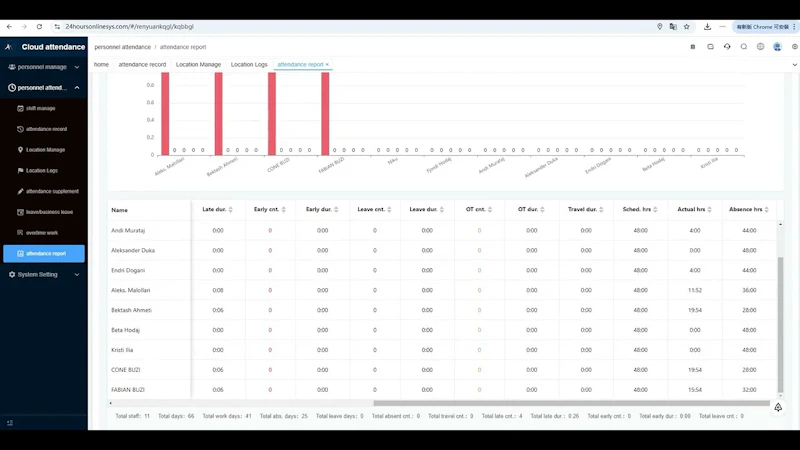Click the Chrome update available button
The width and height of the screenshot is (800, 450).
point(762,27)
